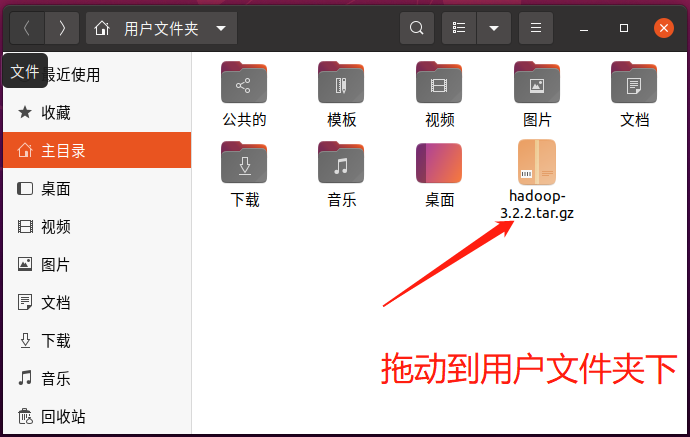Click the 文件 tooltip label
Screen dimensions: 690x437
tap(25, 71)
